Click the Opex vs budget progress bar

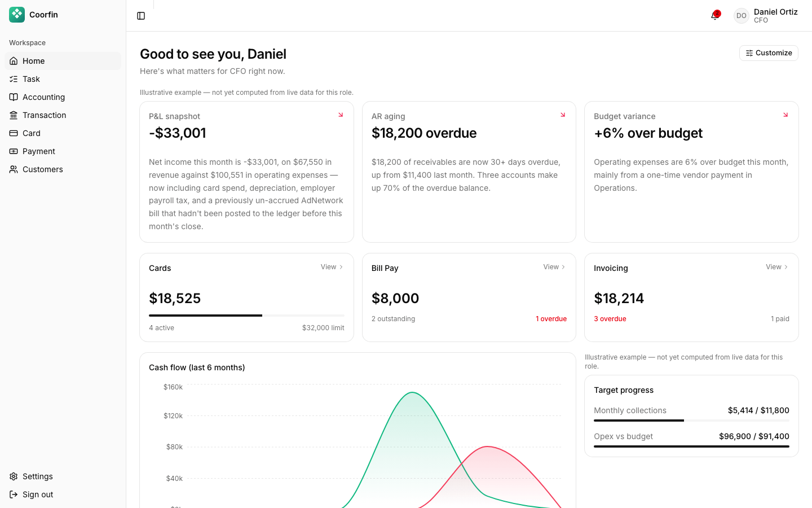click(x=691, y=446)
